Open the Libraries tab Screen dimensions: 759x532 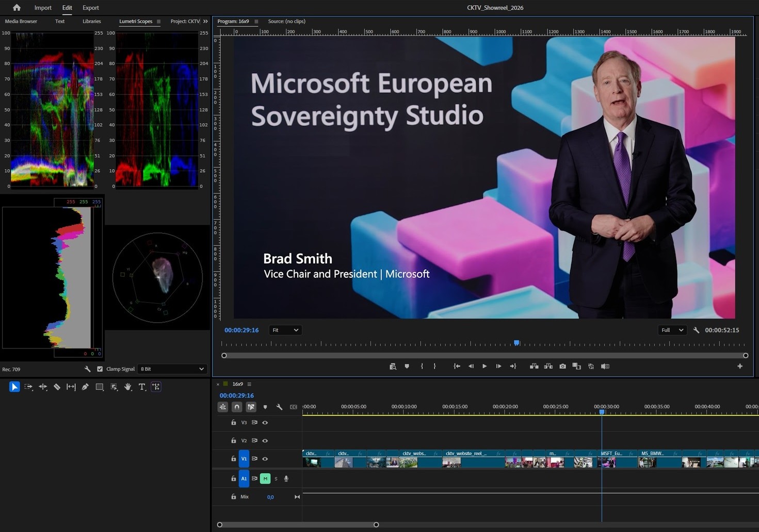(92, 22)
